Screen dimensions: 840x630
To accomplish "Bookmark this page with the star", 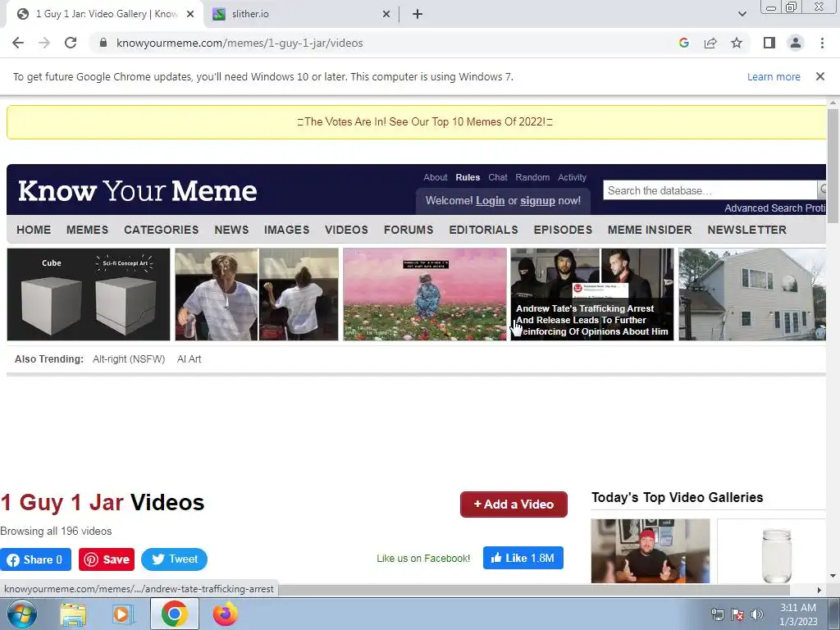I will tap(737, 43).
